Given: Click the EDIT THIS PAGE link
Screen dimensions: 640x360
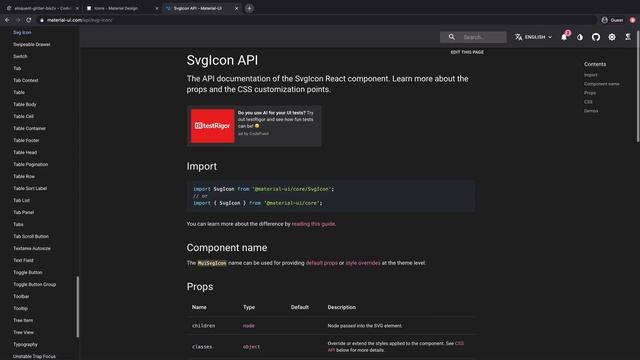Looking at the screenshot, I should [467, 52].
